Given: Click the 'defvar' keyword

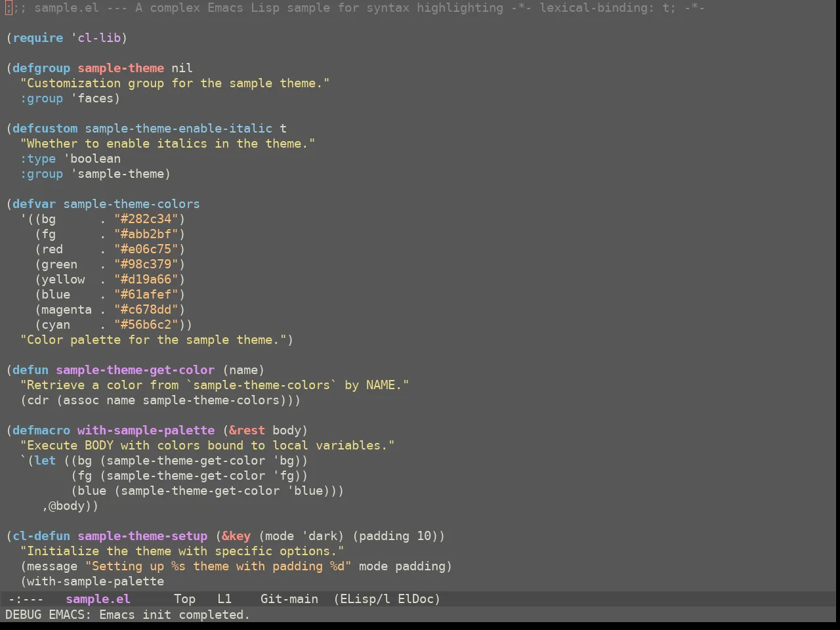Looking at the screenshot, I should tap(34, 203).
